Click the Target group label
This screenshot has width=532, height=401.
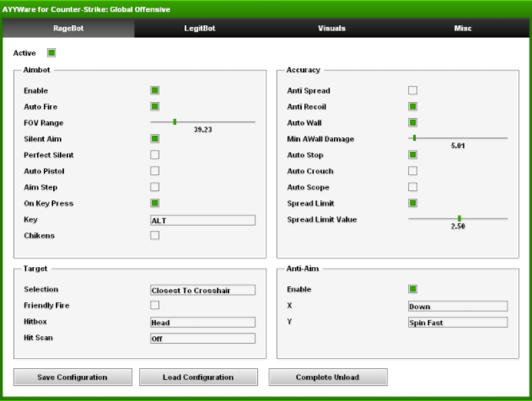point(35,269)
